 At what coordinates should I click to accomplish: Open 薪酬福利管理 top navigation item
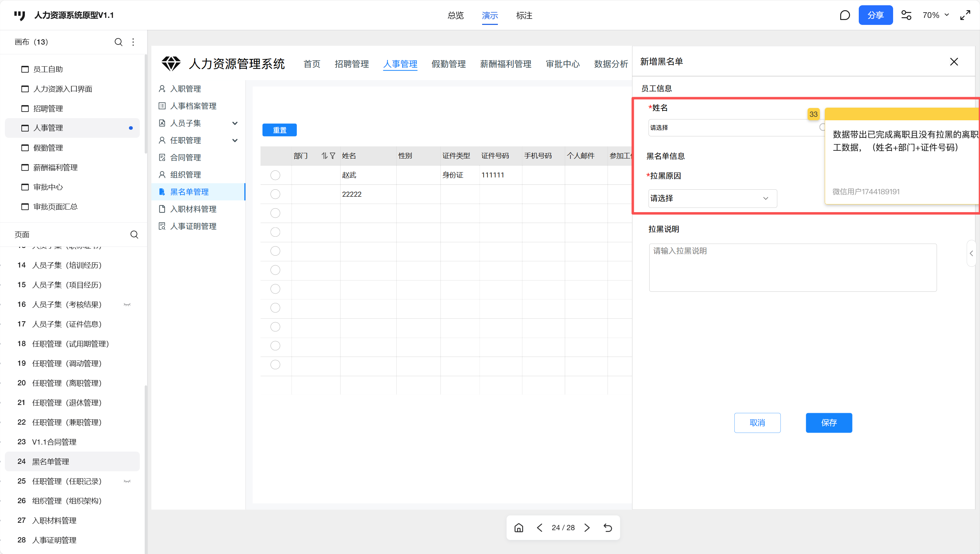tap(505, 64)
